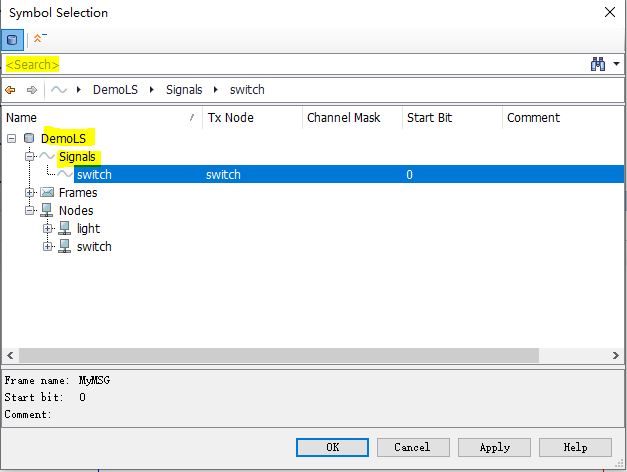Click the switch signal wave icon
This screenshot has height=472, width=627.
tap(65, 174)
